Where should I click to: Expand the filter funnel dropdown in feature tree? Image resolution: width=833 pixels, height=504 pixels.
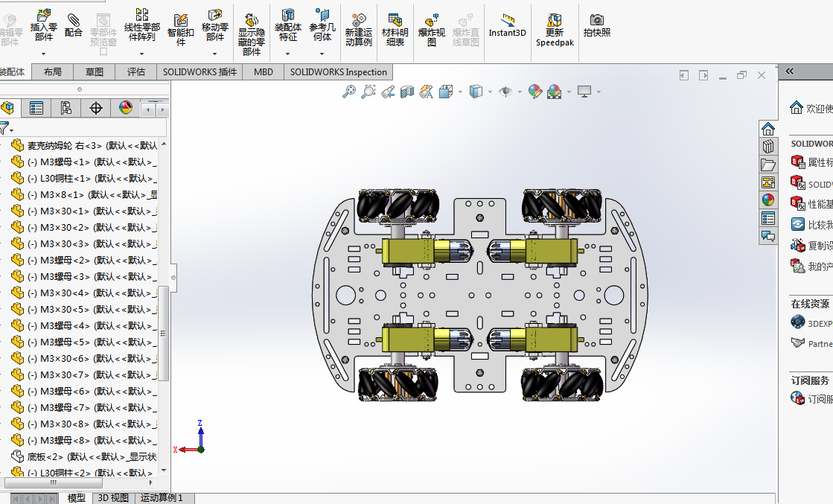(x=12, y=130)
